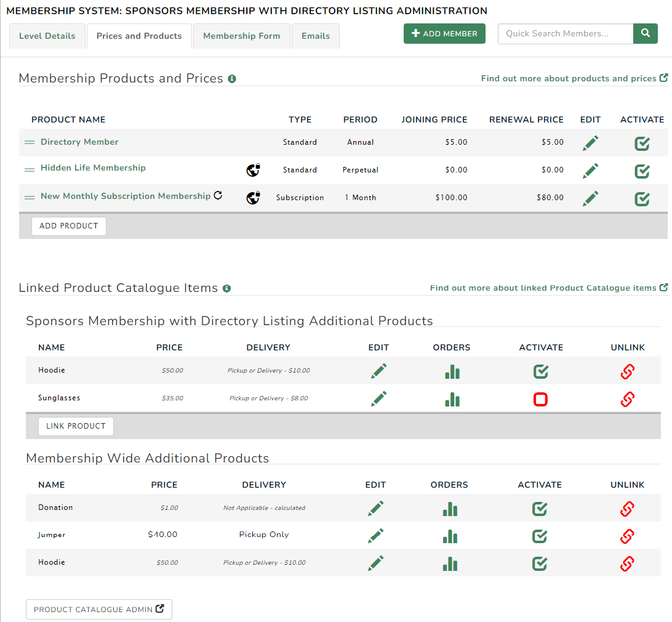Click the info icon beside Linked Product Catalogue Items
The height and width of the screenshot is (622, 672).
pos(226,288)
